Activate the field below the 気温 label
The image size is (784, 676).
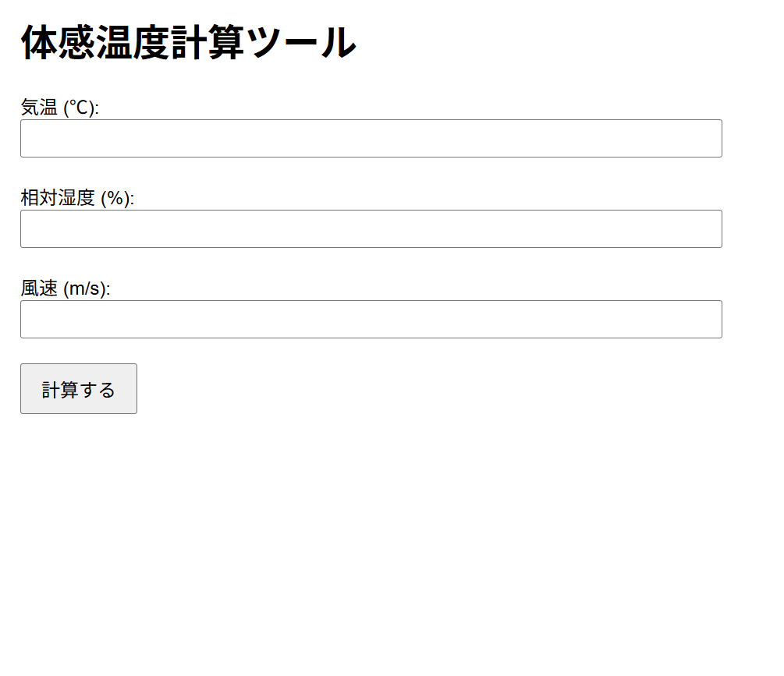pos(371,139)
